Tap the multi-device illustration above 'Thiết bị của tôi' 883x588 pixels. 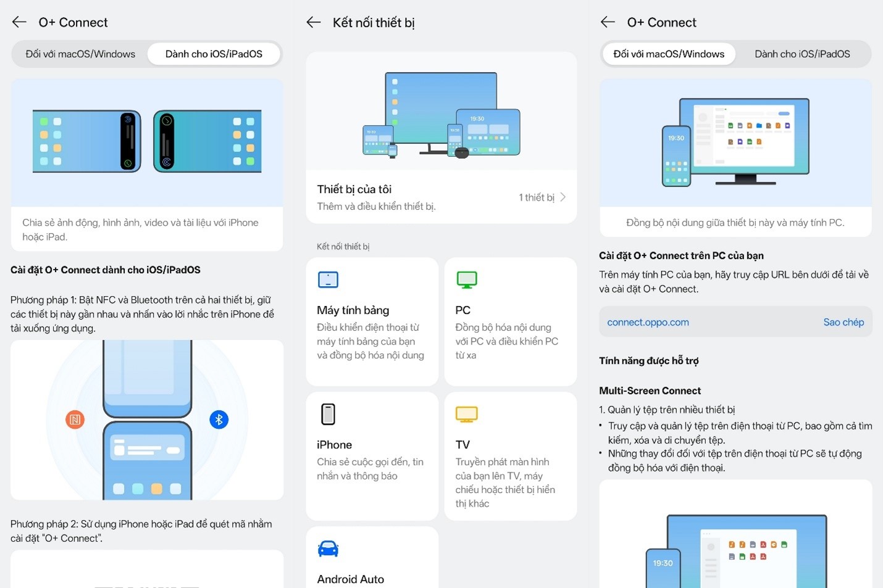(x=441, y=114)
